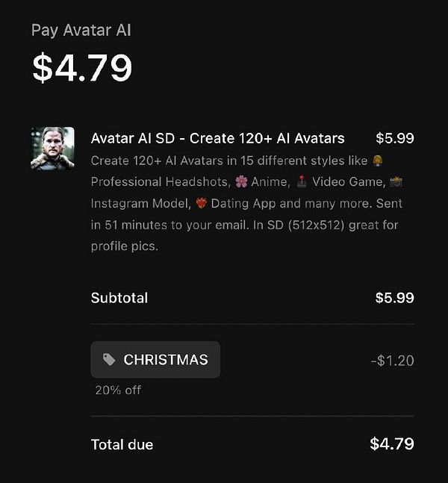Click the 'Professional Headshots' description text

(161, 181)
